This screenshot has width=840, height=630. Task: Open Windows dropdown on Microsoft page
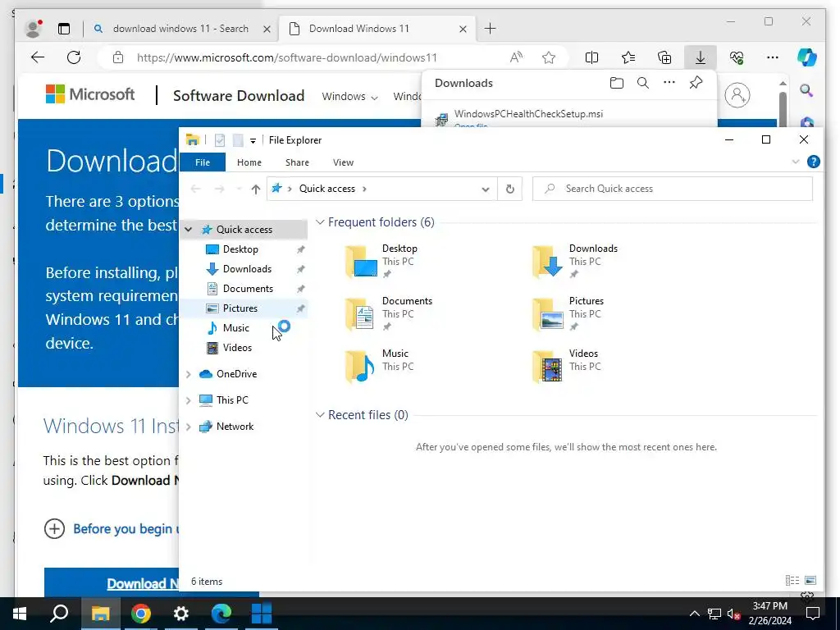tap(349, 97)
